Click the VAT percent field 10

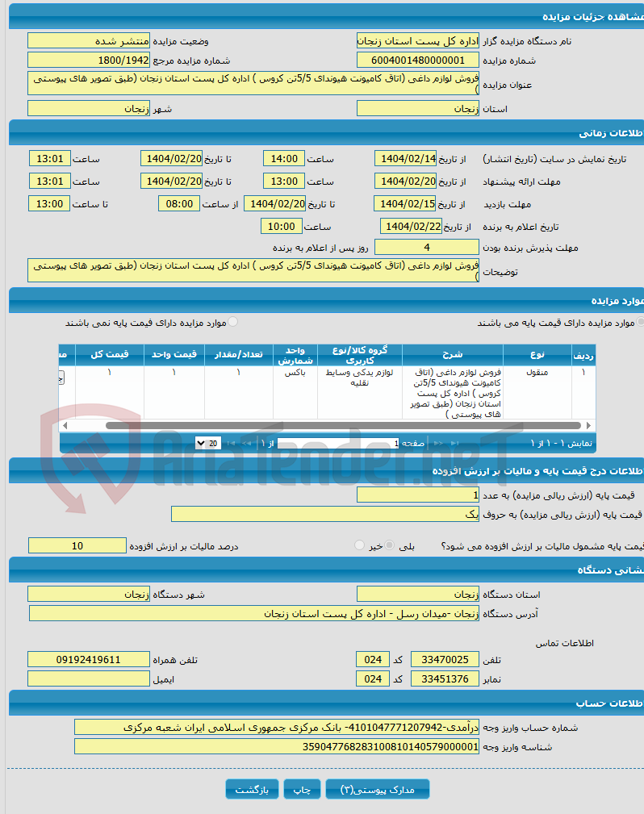coord(77,545)
